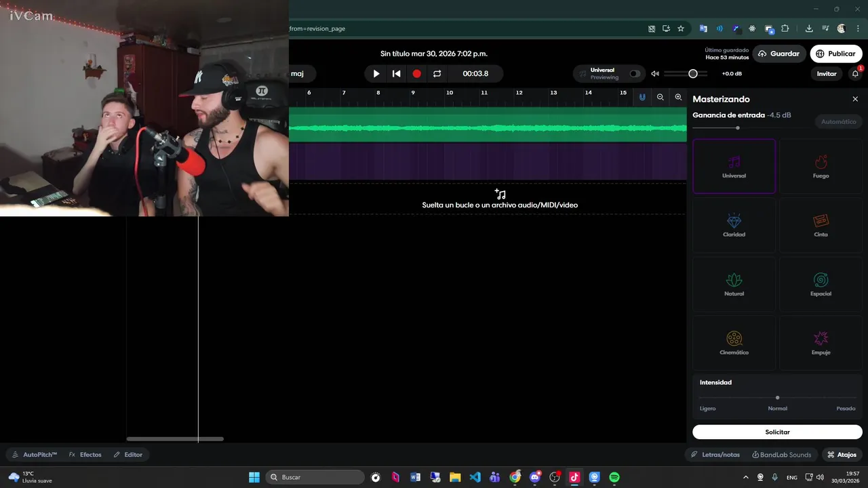Click the Invitar button
Viewport: 868px width, 488px height.
(827, 74)
